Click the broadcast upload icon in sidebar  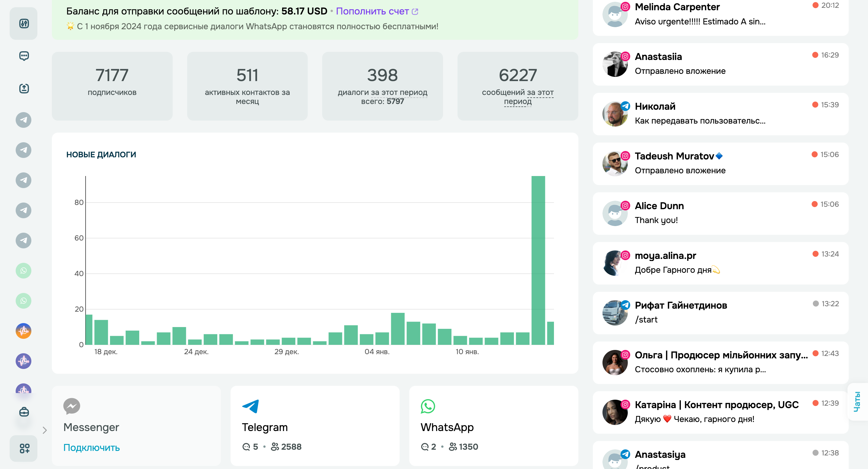click(24, 88)
